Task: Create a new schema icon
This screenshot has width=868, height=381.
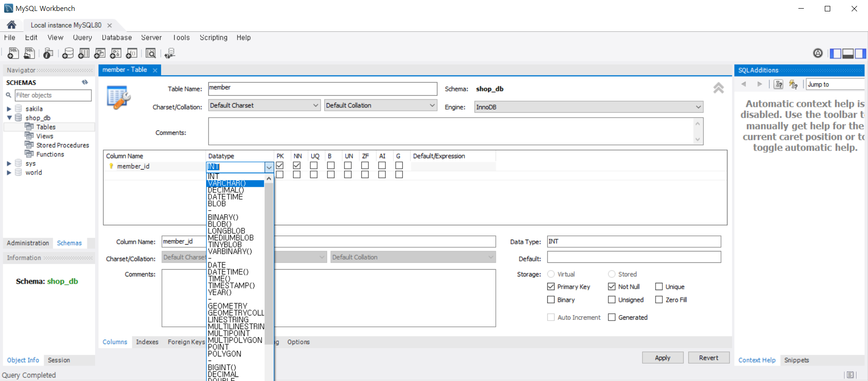Action: pos(68,53)
